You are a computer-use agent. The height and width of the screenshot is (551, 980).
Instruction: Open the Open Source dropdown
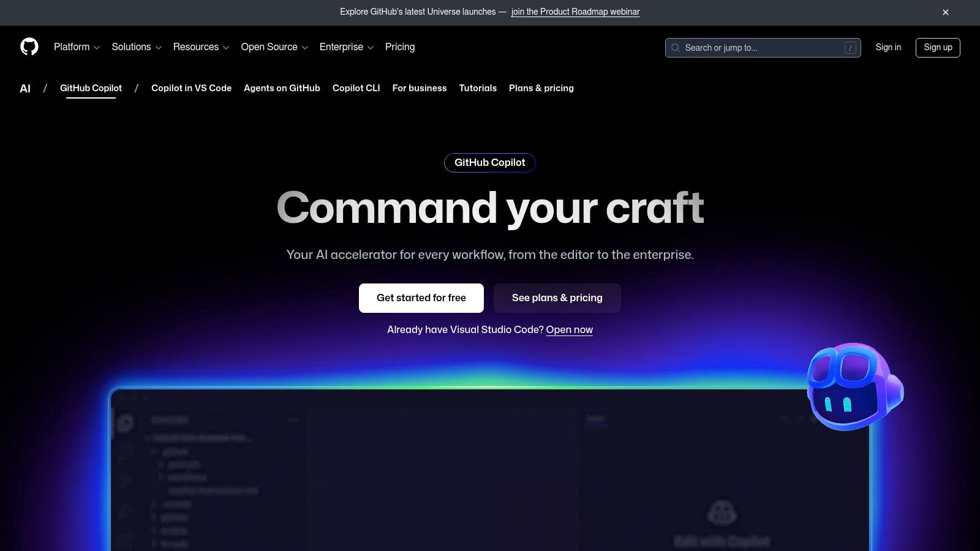click(x=274, y=47)
